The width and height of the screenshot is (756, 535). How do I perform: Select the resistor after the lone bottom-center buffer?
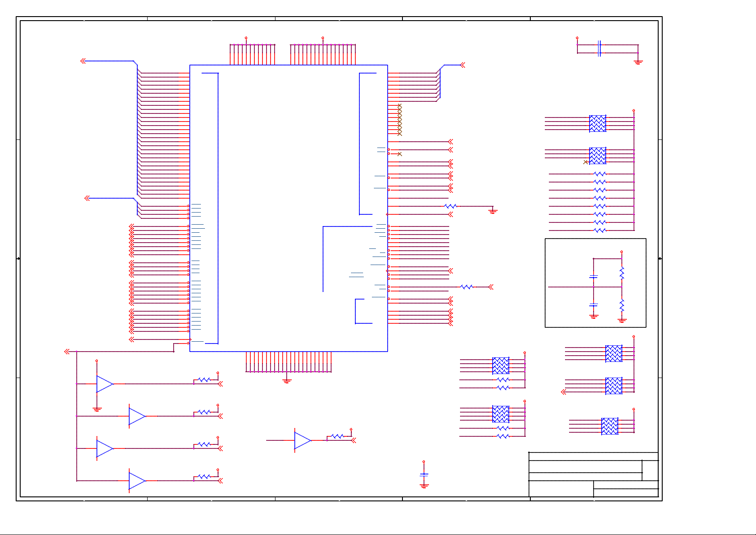pyautogui.click(x=337, y=436)
